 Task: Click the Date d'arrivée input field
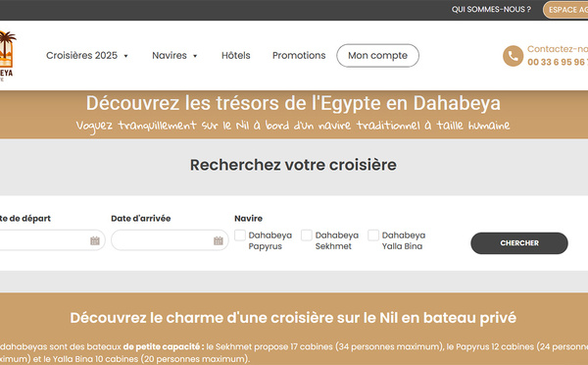[170, 240]
